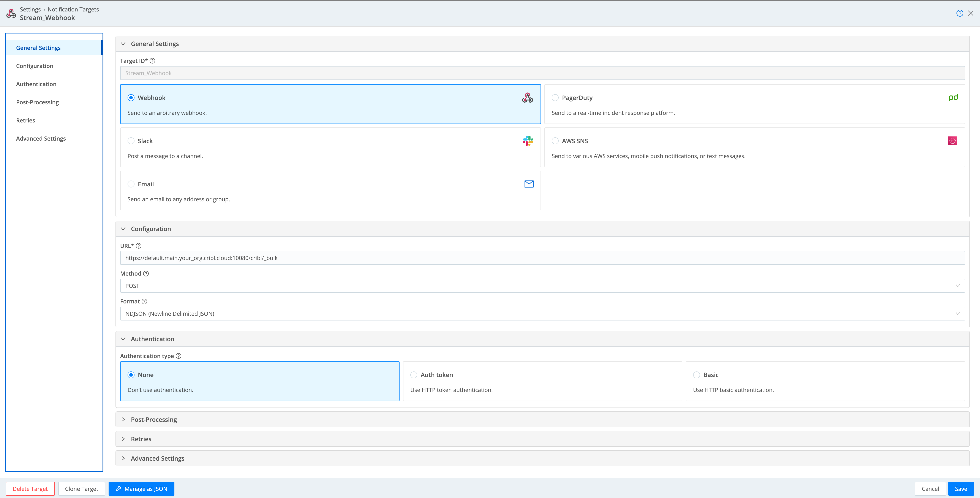
Task: Click the Manage as JSON button
Action: [x=141, y=488]
